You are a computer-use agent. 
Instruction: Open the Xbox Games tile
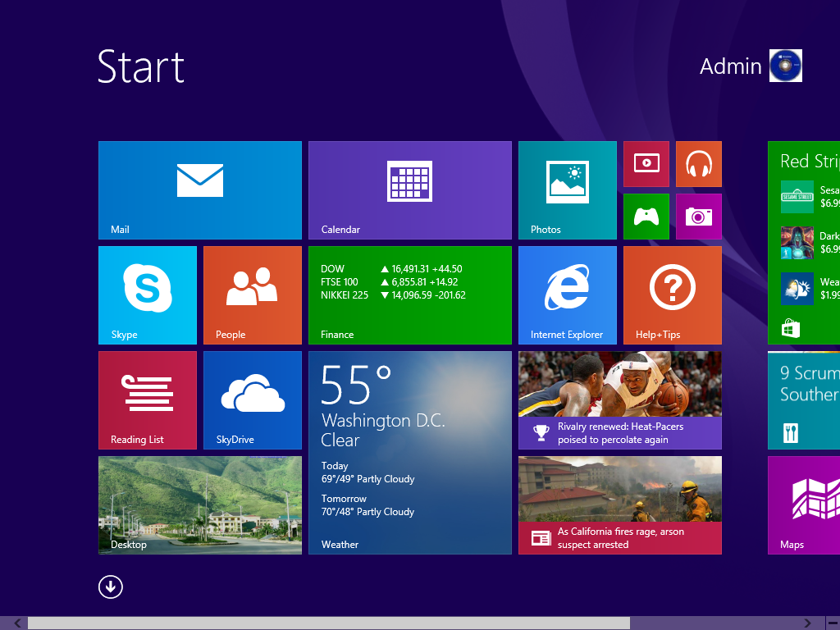pos(646,217)
